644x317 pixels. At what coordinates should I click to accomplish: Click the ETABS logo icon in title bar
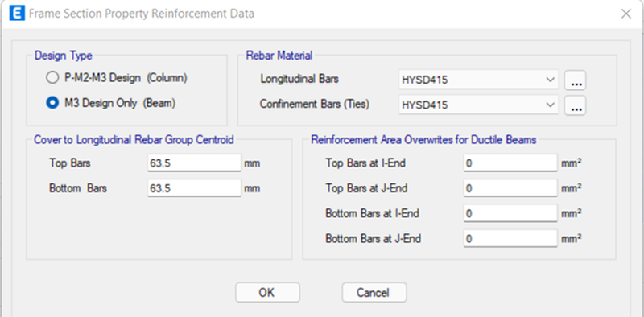pos(16,14)
